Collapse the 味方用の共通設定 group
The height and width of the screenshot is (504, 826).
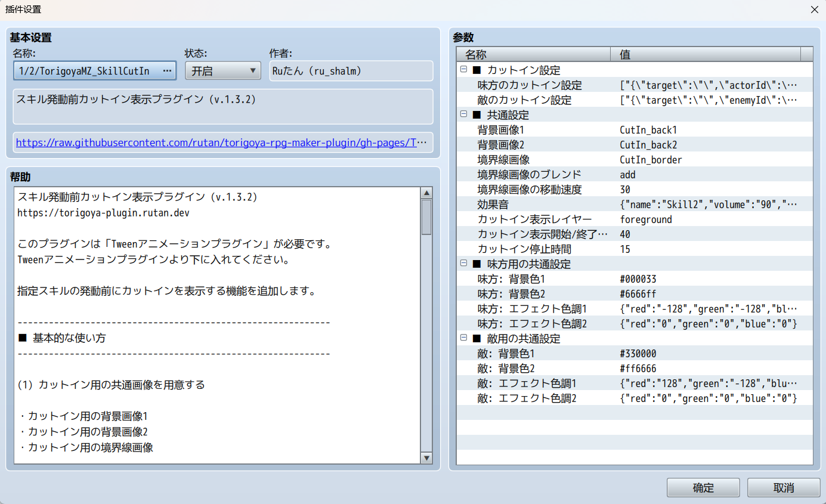pyautogui.click(x=463, y=264)
